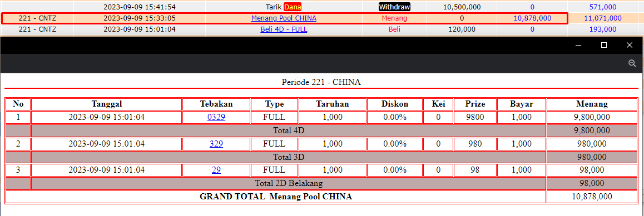The width and height of the screenshot is (644, 216).
Task: Close the popup window
Action: 629,45
